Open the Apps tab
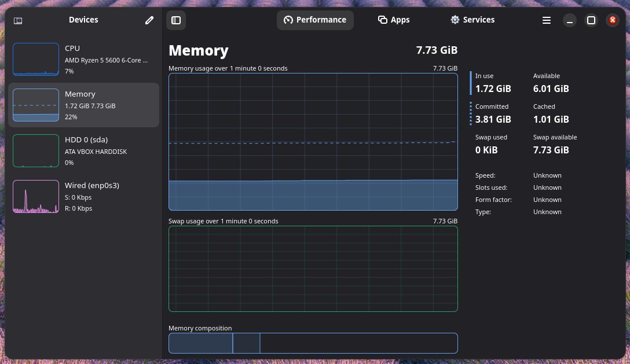630x364 pixels. [394, 20]
